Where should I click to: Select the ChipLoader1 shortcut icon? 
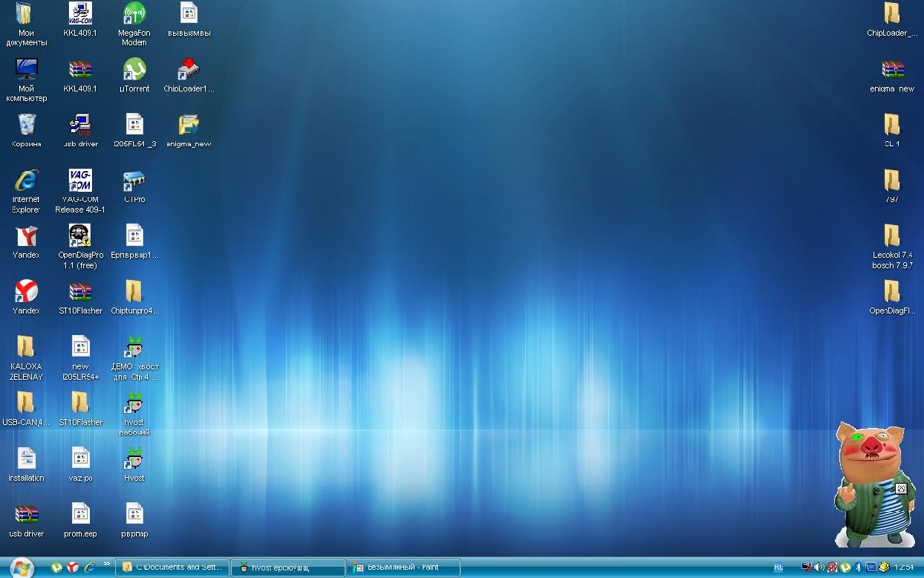(189, 70)
